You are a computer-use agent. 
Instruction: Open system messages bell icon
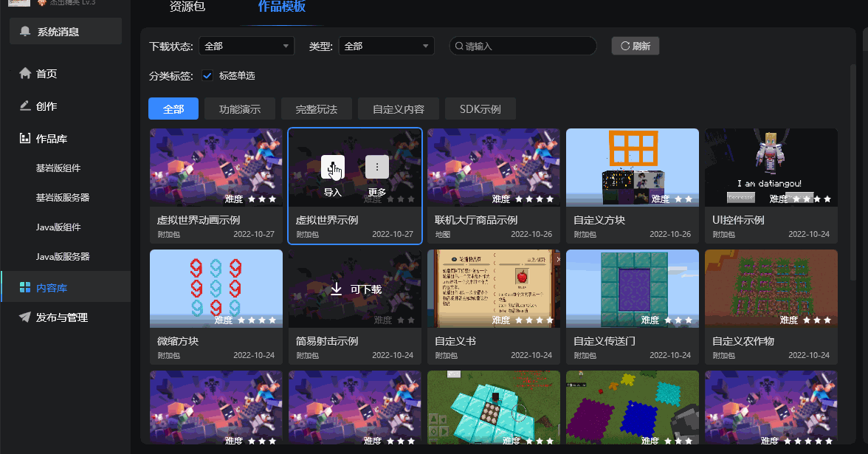click(25, 31)
